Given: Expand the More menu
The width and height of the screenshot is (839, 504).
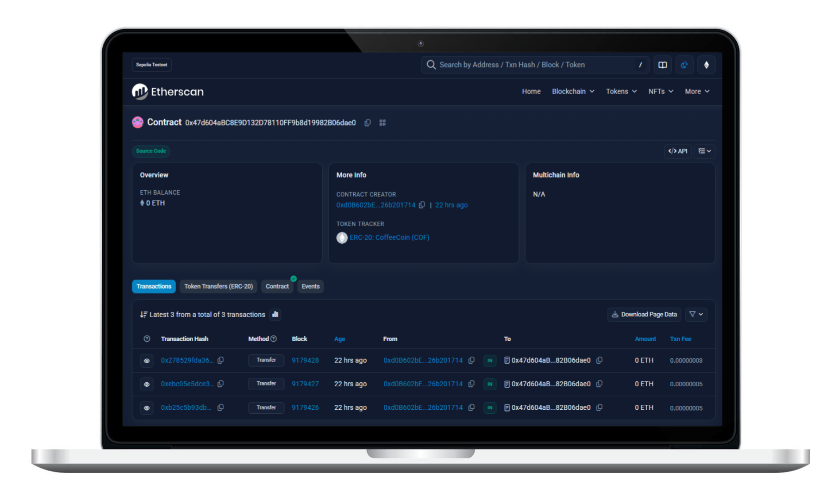Looking at the screenshot, I should 697,92.
